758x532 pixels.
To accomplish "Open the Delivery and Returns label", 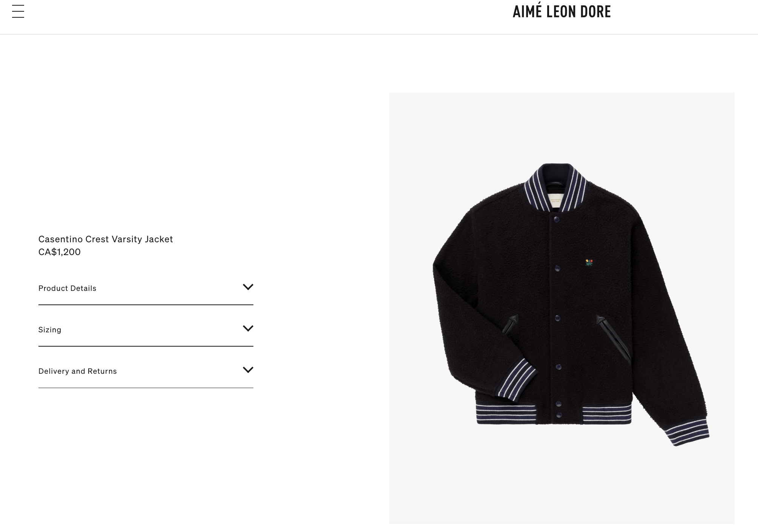I will [78, 371].
